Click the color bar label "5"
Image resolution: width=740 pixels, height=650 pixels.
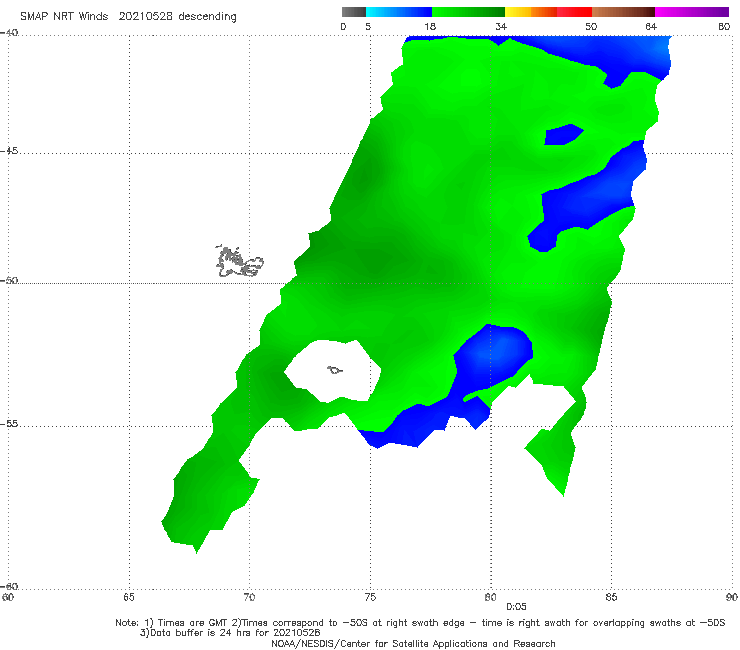[368, 26]
